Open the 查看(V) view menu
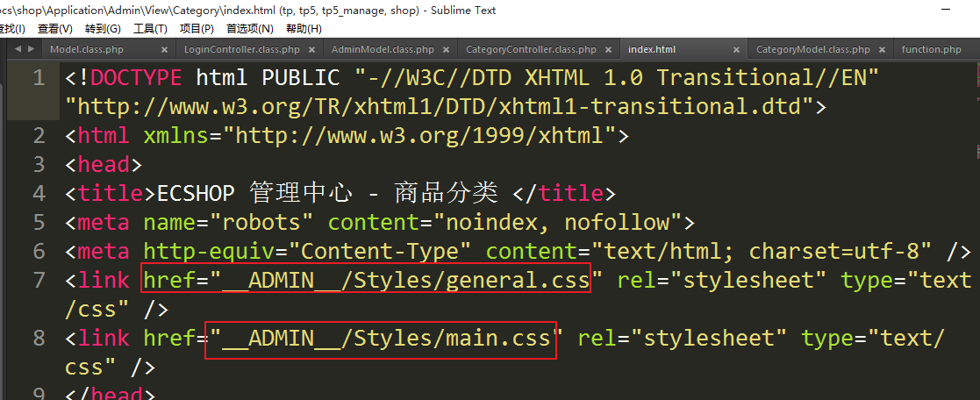Image resolution: width=980 pixels, height=400 pixels. click(x=54, y=29)
